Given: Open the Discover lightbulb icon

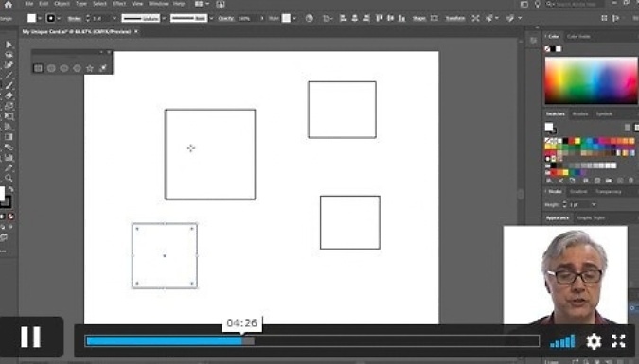Looking at the screenshot, I should [x=538, y=4].
